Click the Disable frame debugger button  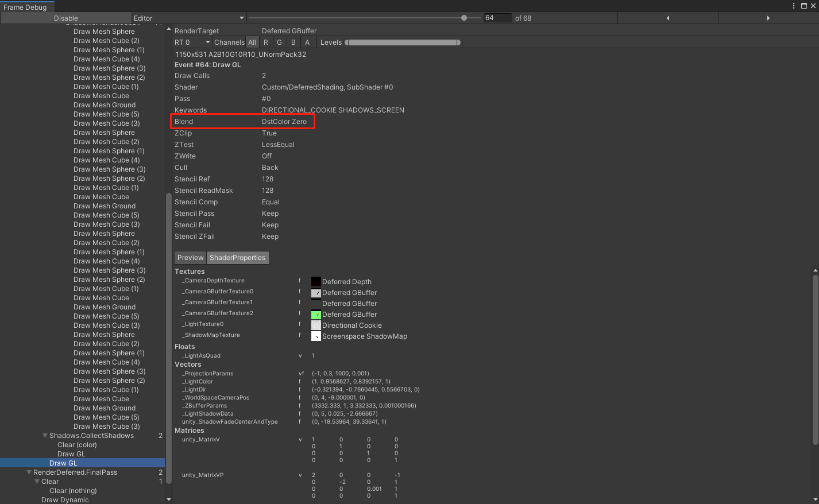66,18
